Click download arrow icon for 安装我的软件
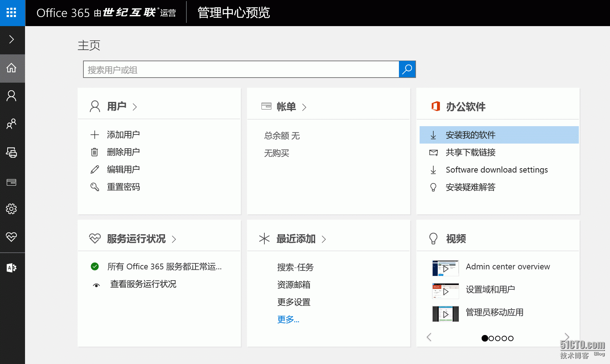This screenshot has width=610, height=364. pyautogui.click(x=433, y=135)
